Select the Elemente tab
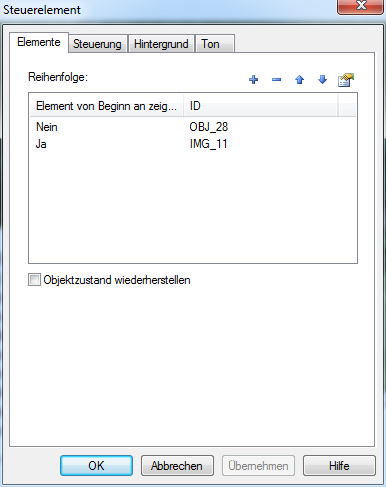This screenshot has width=386, height=487. [39, 42]
